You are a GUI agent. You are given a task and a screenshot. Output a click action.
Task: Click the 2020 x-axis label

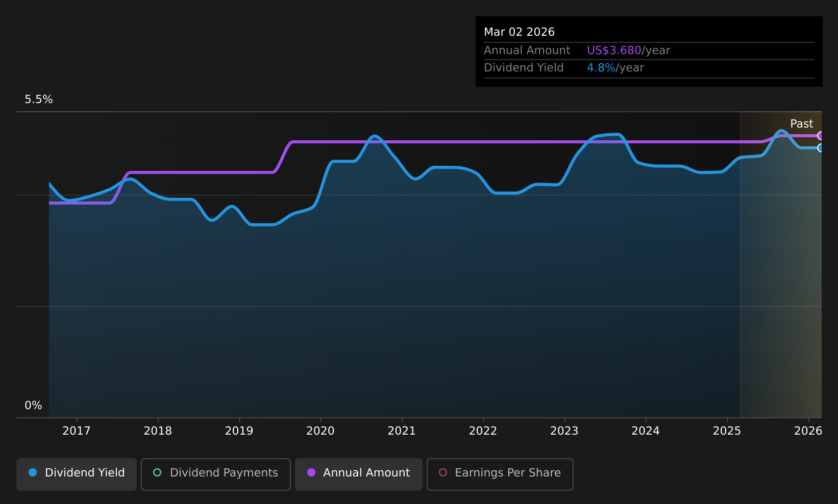tap(321, 431)
